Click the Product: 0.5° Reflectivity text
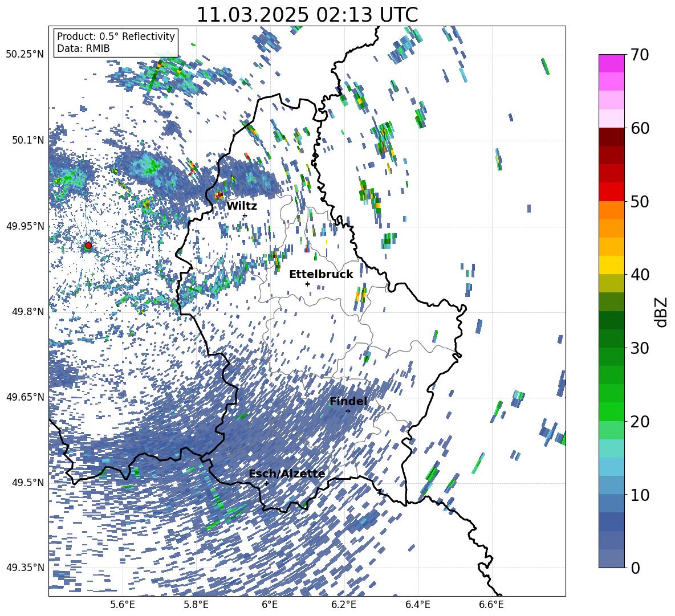Screen dimensions: 675x616 [x=116, y=36]
